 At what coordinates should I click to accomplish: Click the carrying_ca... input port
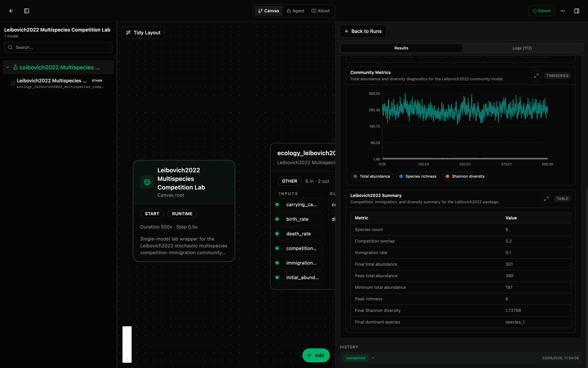pos(300,205)
